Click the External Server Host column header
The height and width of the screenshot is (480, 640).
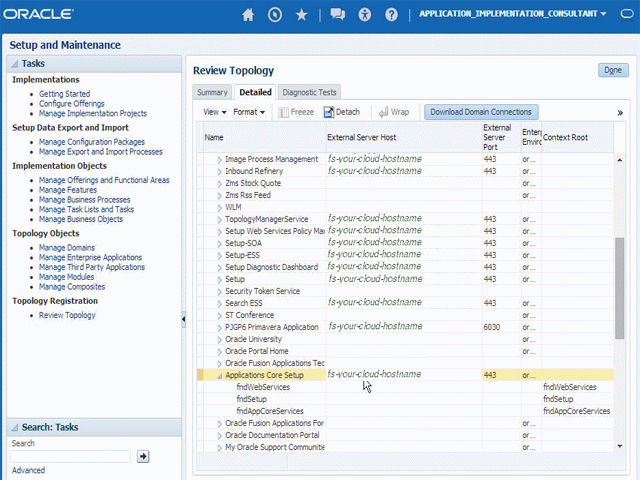[x=404, y=138]
